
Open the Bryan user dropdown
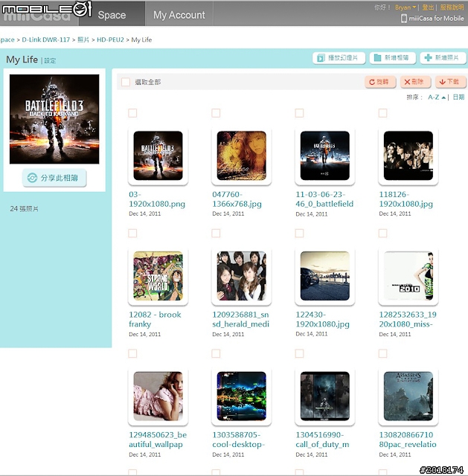(406, 7)
